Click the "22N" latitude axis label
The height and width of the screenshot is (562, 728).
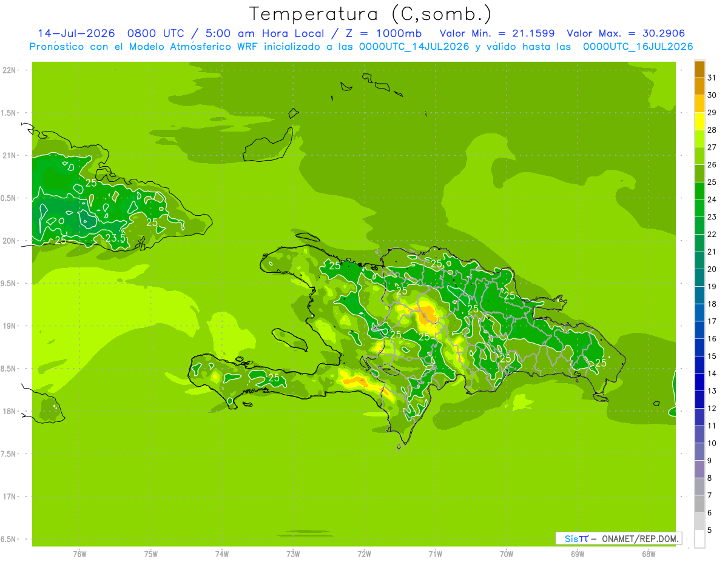pyautogui.click(x=10, y=70)
